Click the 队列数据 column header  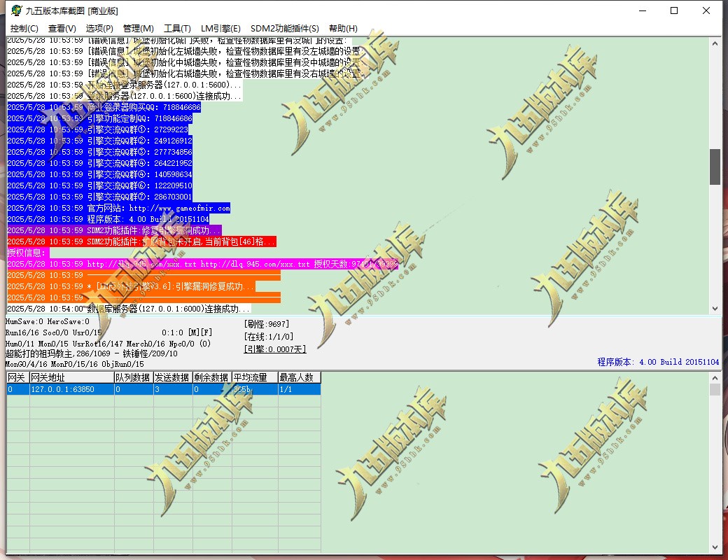pyautogui.click(x=134, y=377)
